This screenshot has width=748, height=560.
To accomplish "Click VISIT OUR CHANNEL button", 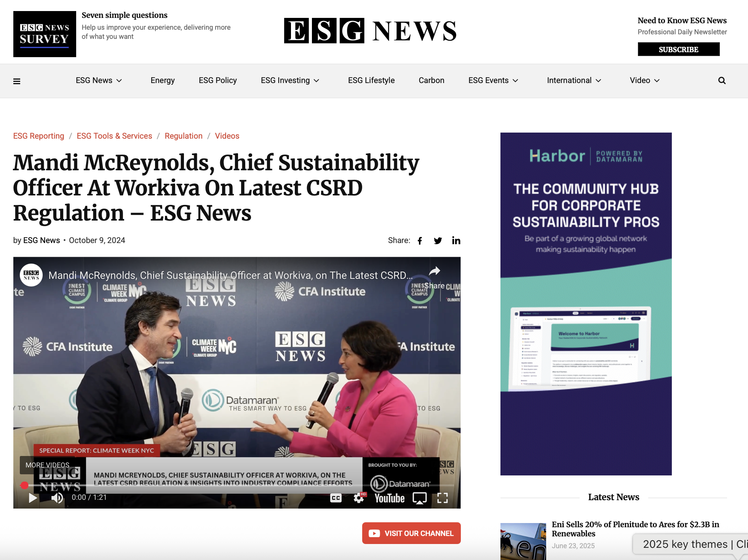I will click(x=411, y=533).
